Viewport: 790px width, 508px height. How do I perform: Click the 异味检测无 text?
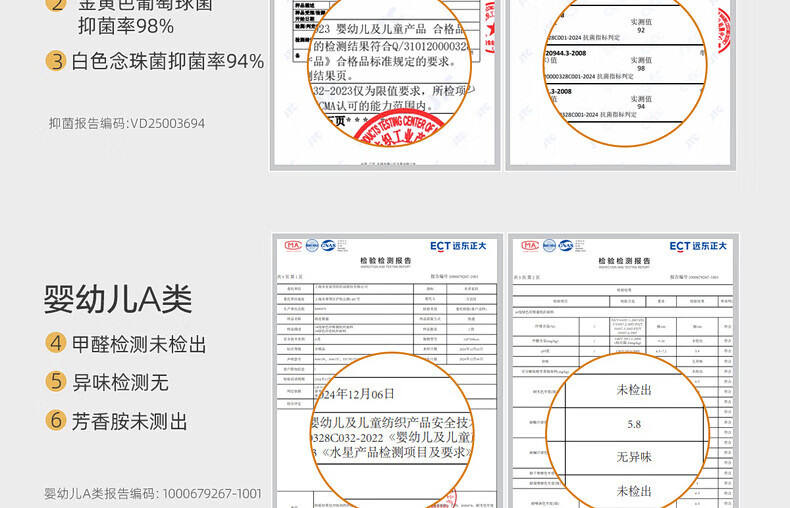pos(120,382)
